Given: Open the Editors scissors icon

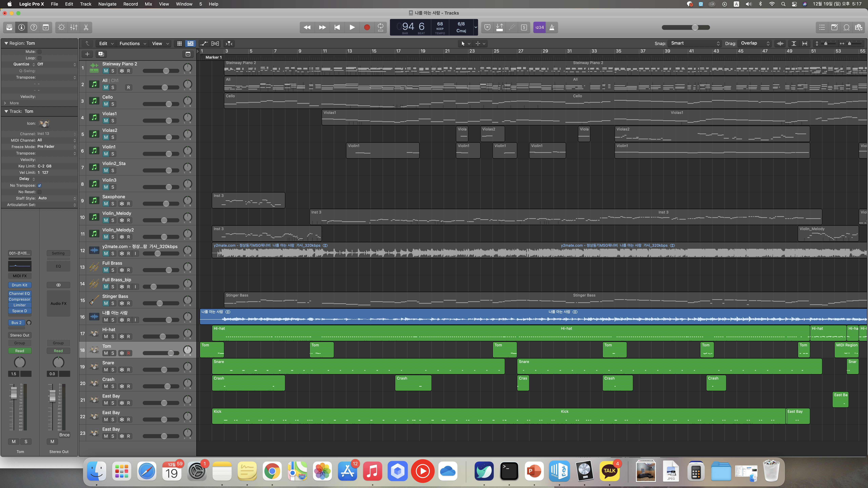Looking at the screenshot, I should pos(86,27).
